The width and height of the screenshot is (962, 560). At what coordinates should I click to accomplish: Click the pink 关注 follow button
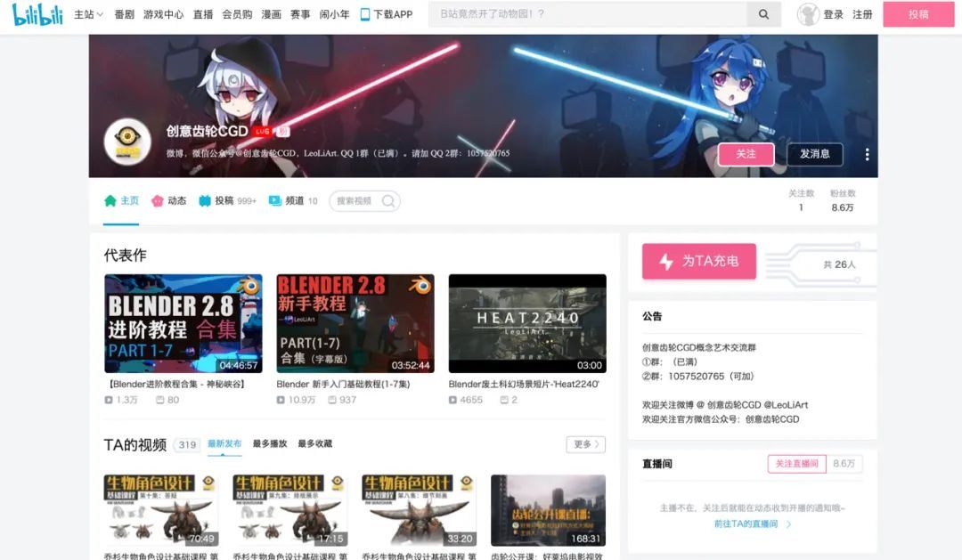coord(746,154)
